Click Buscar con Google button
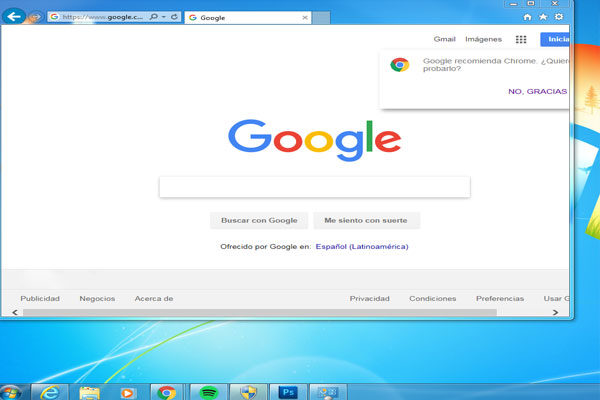 (x=259, y=220)
